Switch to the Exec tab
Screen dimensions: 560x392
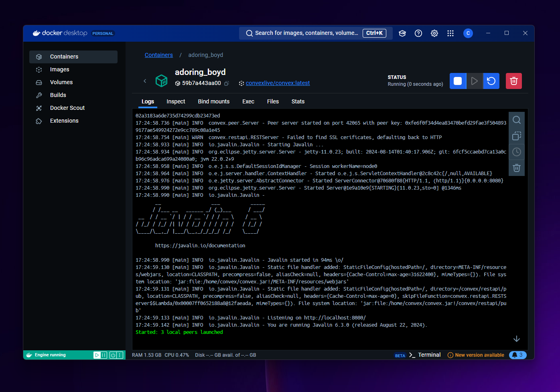248,101
